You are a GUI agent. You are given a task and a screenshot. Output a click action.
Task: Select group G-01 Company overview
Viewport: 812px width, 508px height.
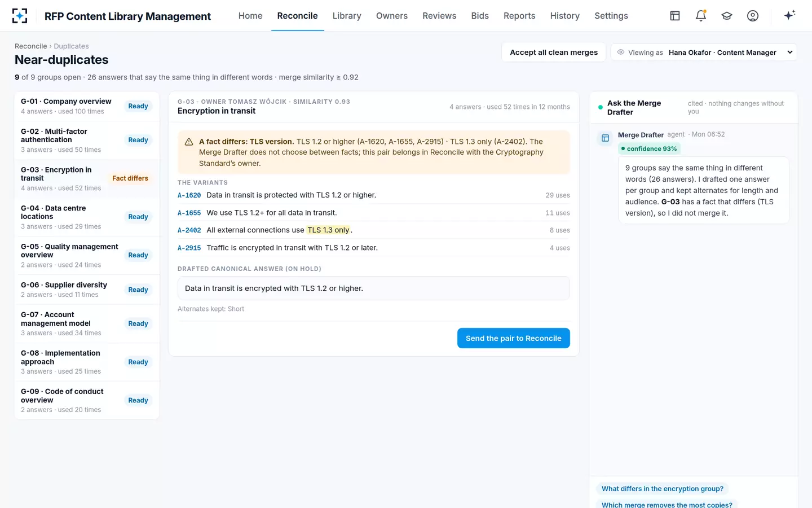click(x=87, y=106)
